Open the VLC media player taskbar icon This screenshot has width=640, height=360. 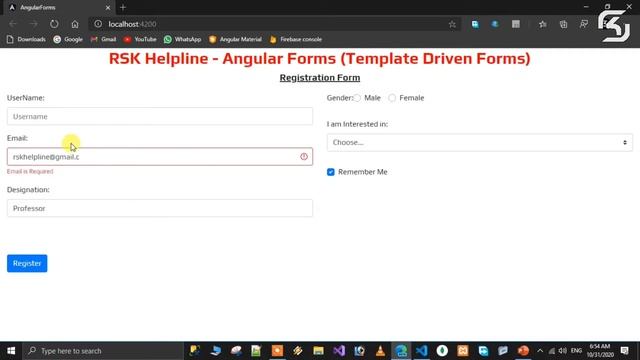380,351
